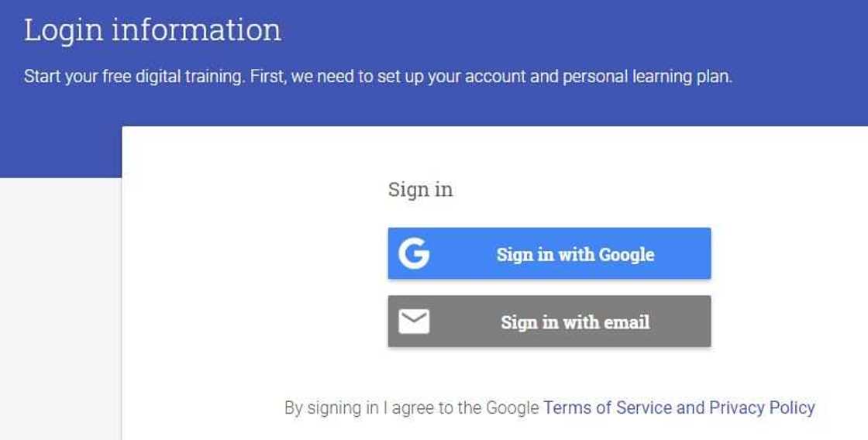Click the Sign in heading above the buttons
Viewport: 868px width, 440px height.
pos(420,190)
